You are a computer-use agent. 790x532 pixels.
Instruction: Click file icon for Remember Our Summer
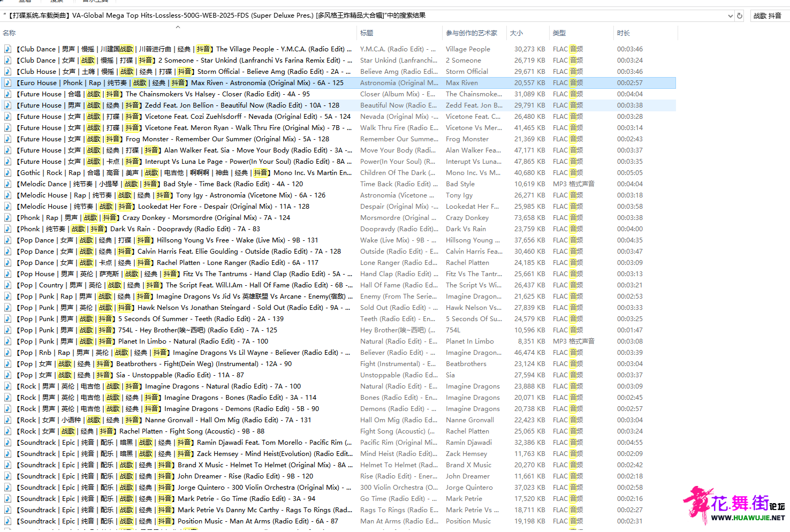(8, 139)
